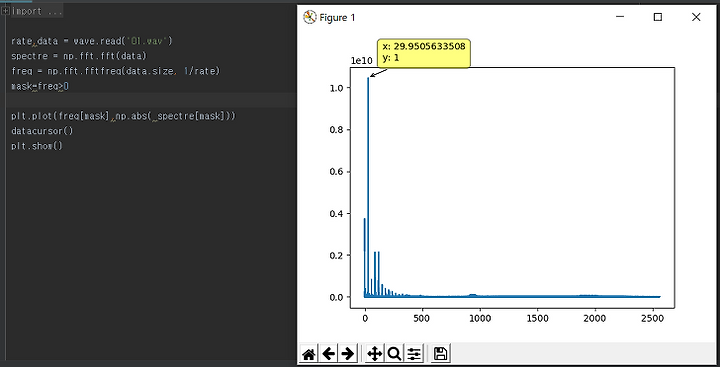Image resolution: width=720 pixels, height=367 pixels.
Task: Maximize the Figure 1 window
Action: [658, 17]
